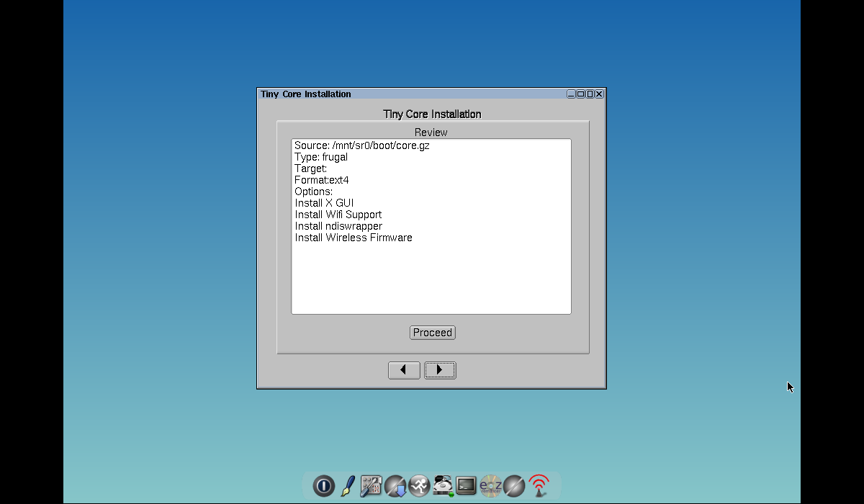Image resolution: width=864 pixels, height=504 pixels.
Task: Open the Control Panel icon with screwdriver
Action: pyautogui.click(x=371, y=486)
